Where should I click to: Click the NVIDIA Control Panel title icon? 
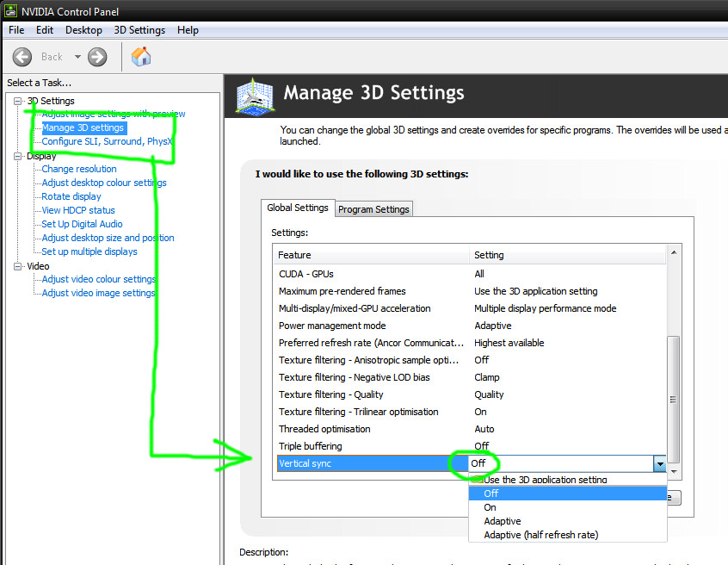click(x=10, y=10)
